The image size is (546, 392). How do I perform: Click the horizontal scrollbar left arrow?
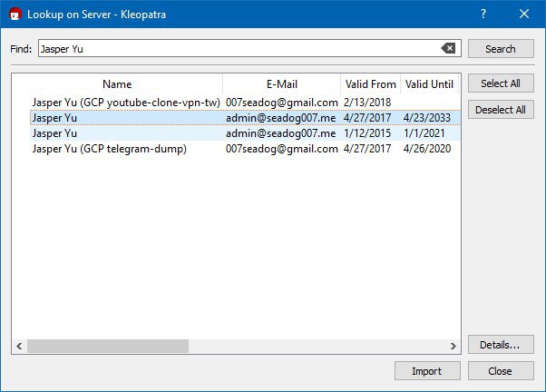tap(20, 346)
